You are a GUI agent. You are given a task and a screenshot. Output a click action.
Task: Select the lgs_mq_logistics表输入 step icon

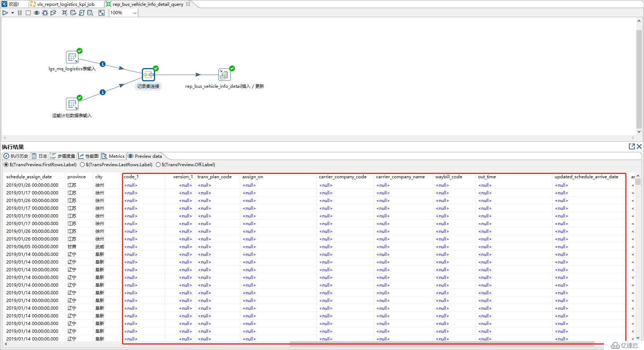click(72, 57)
